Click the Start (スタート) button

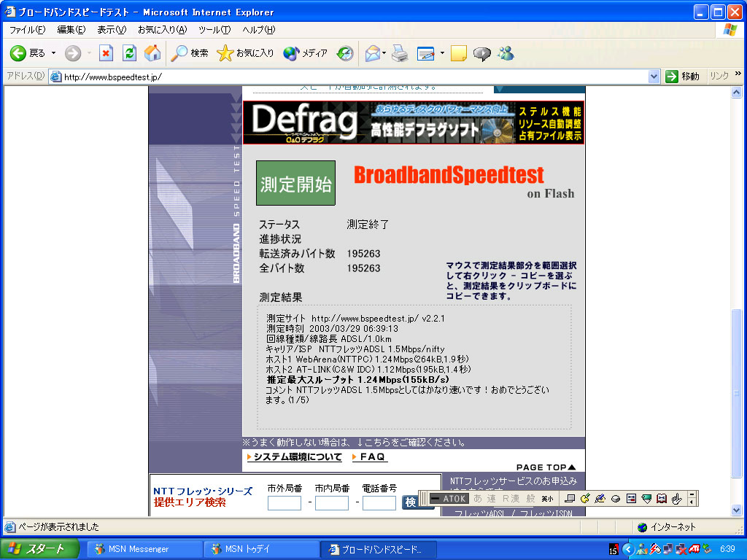39,549
